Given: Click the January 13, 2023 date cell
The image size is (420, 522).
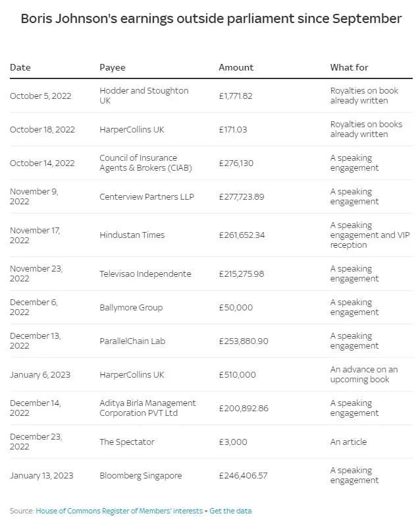Looking at the screenshot, I should click(x=41, y=476).
